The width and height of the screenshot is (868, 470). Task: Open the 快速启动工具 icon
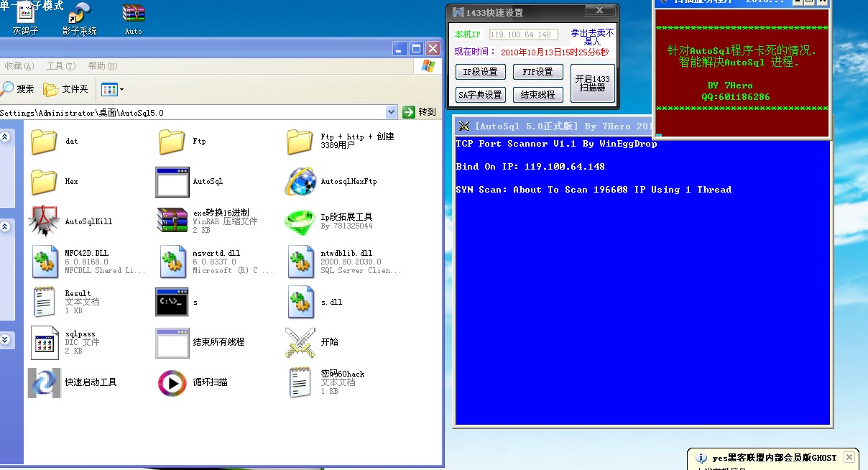[x=45, y=383]
